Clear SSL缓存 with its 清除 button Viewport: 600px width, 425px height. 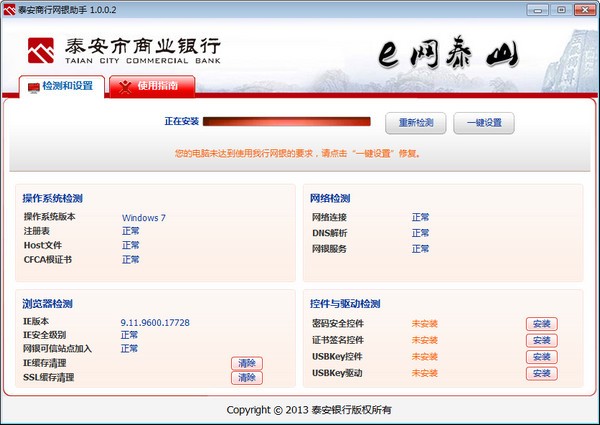246,377
